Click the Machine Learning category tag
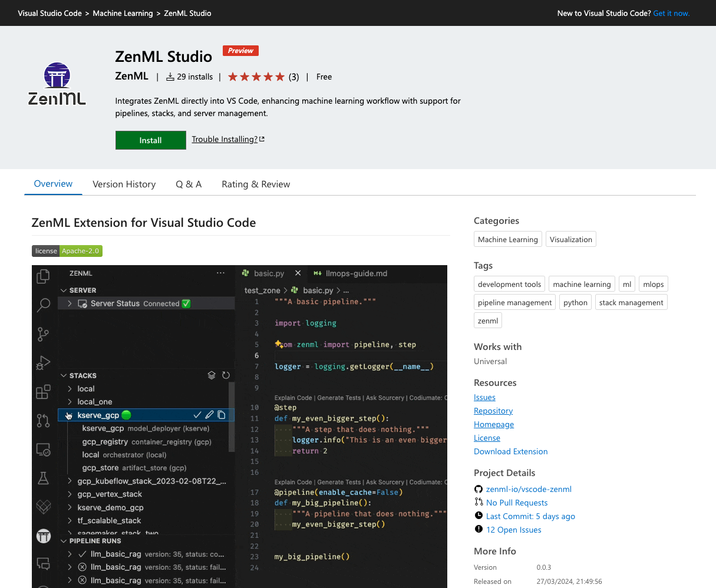 507,239
